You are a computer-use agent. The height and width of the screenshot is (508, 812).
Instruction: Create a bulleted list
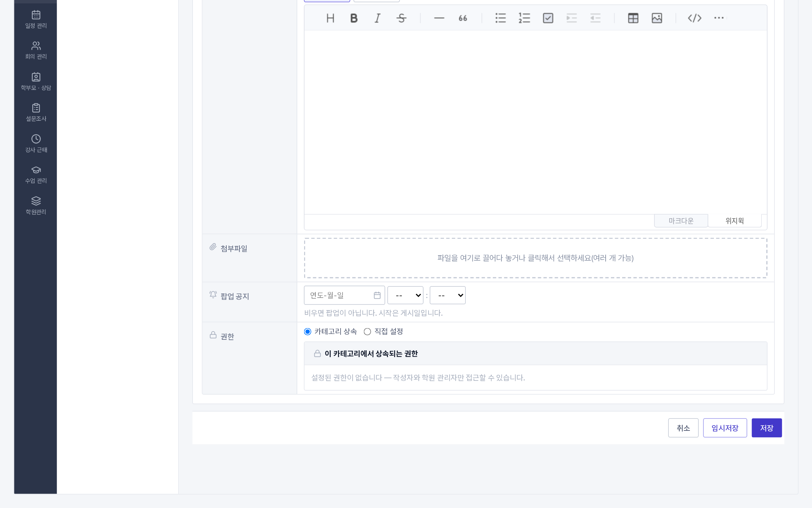500,18
